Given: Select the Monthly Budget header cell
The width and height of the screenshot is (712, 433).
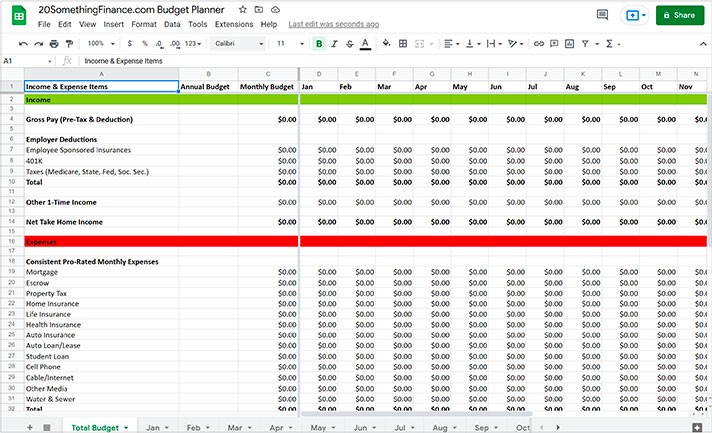Looking at the screenshot, I should pos(268,86).
